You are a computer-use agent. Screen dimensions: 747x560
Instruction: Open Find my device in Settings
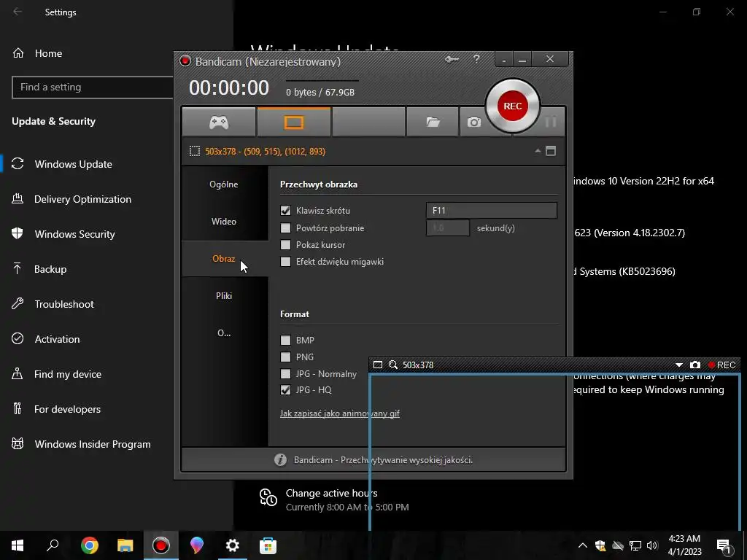coord(67,374)
